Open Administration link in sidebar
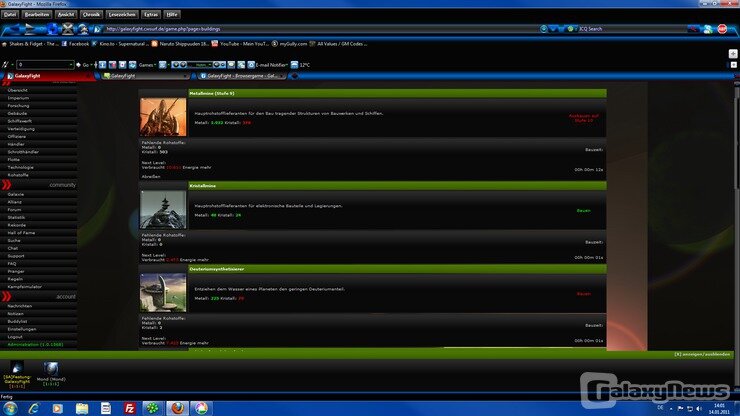 click(x=35, y=345)
